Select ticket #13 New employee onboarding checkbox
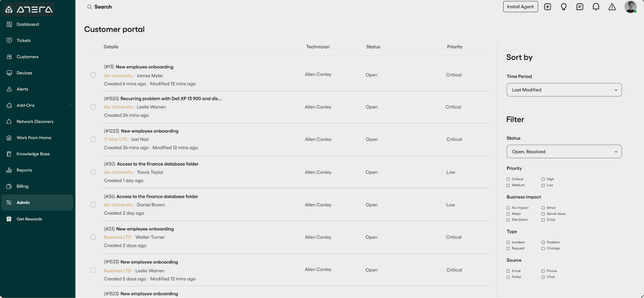Screen dimensions: 644x298 pos(93,75)
